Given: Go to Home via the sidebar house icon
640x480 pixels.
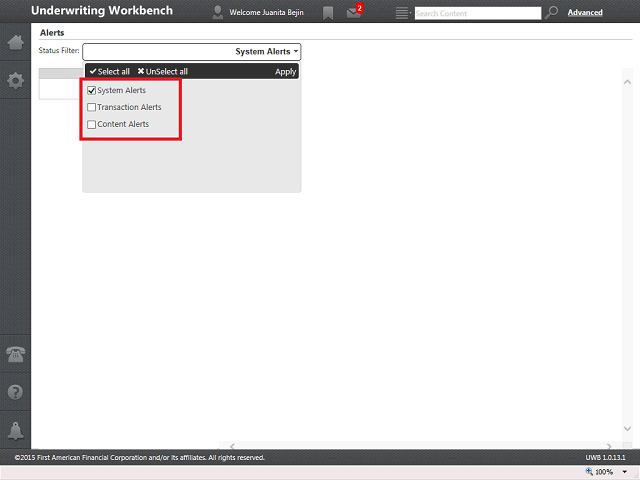Looking at the screenshot, I should 16,42.
